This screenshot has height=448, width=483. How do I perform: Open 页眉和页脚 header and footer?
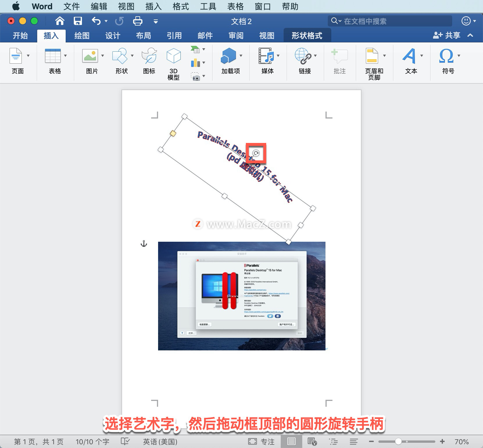click(372, 56)
